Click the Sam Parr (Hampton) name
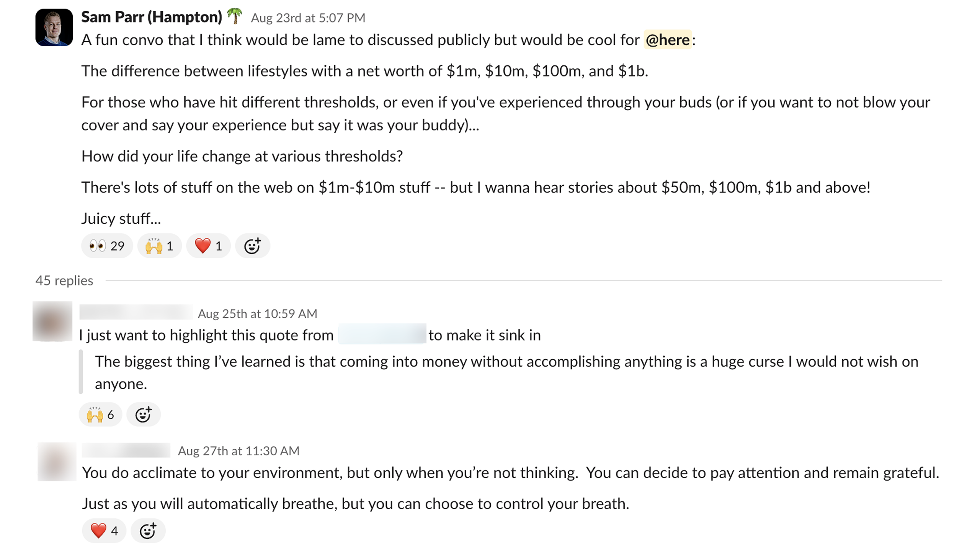The width and height of the screenshot is (980, 551). 152,17
